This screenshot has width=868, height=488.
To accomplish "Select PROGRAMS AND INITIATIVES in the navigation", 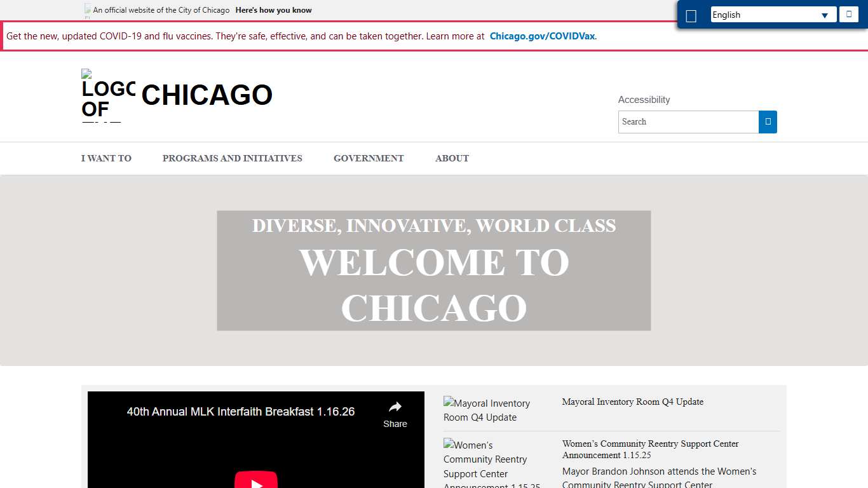I will tap(233, 158).
